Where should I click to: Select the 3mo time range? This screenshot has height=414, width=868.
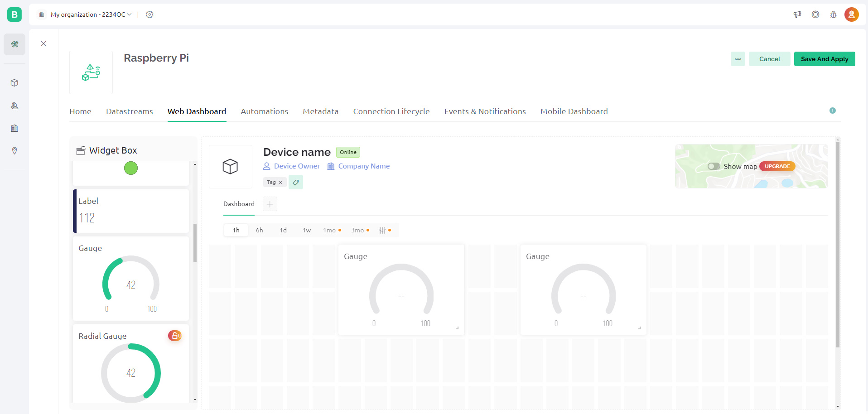coord(360,230)
